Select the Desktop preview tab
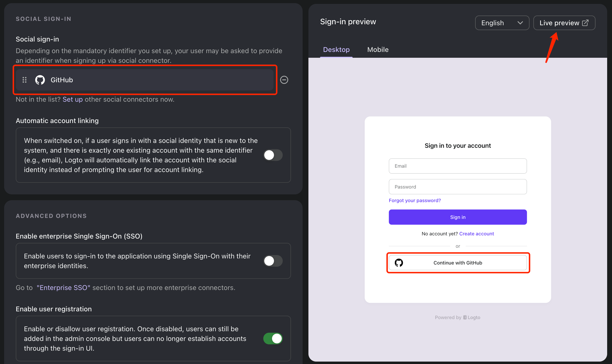Image resolution: width=612 pixels, height=364 pixels. click(x=336, y=50)
